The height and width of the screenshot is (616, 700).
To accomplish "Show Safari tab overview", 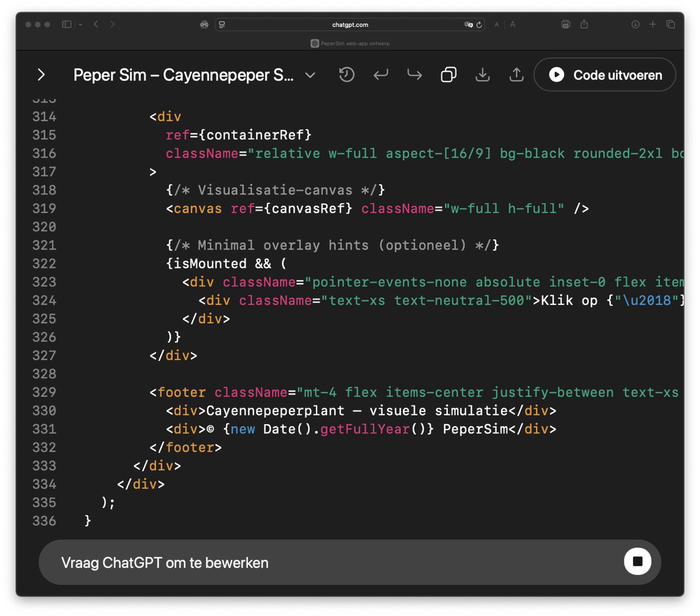I will (x=670, y=25).
